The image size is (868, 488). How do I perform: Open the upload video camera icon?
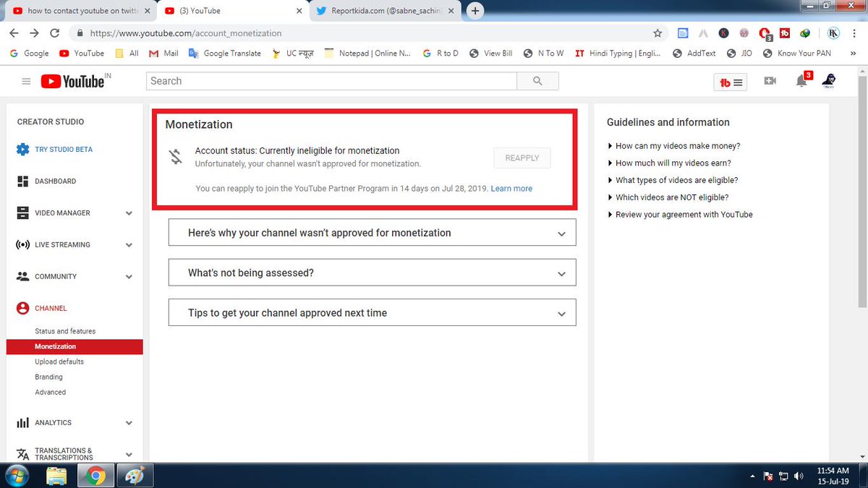click(770, 81)
